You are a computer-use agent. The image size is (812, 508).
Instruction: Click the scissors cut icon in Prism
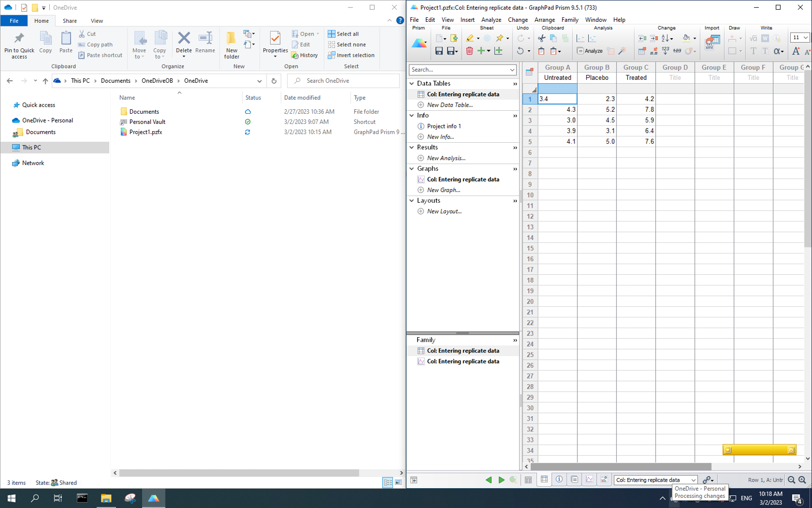tap(542, 38)
